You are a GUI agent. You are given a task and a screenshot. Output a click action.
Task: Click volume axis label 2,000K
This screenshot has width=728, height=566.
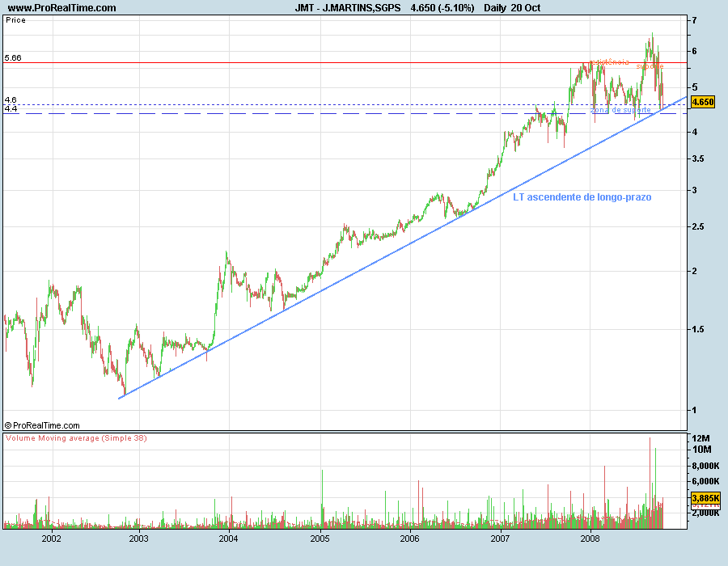coord(705,513)
